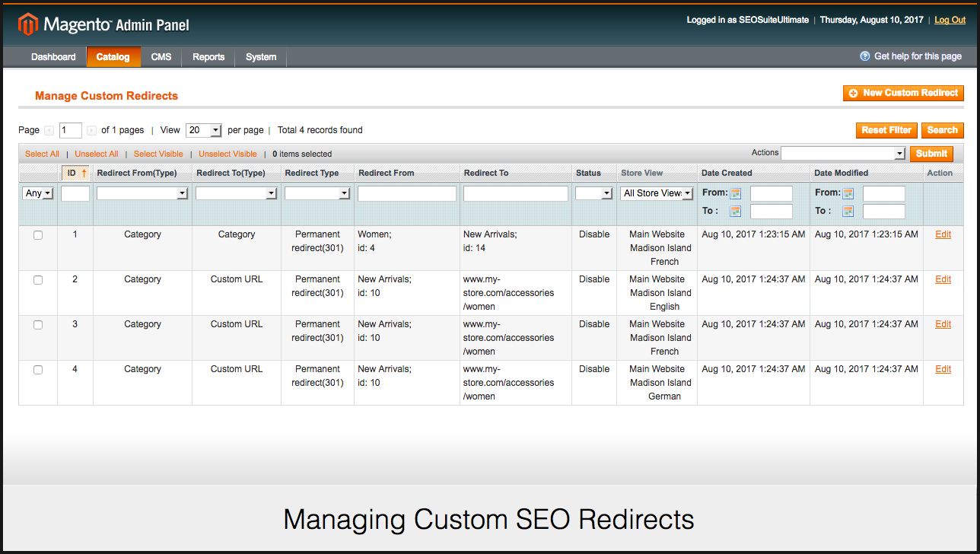The width and height of the screenshot is (980, 554).
Task: Tick the checkbox for redirect ID 4
Action: (38, 370)
